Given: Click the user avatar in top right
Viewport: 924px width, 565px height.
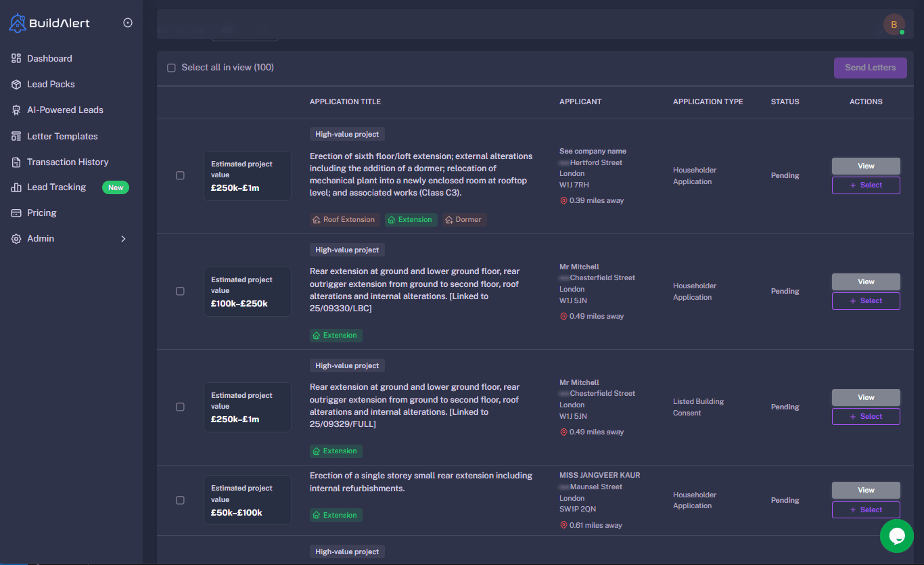Looking at the screenshot, I should tap(894, 24).
